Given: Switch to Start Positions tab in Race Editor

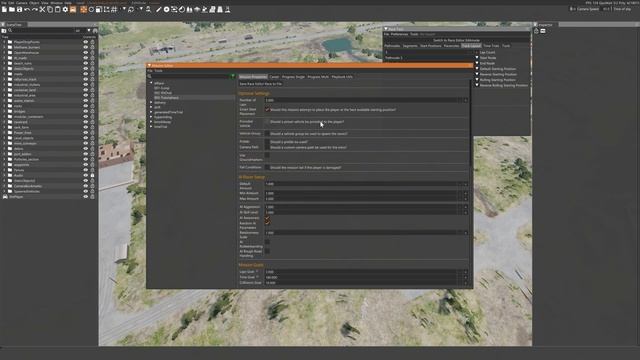Looking at the screenshot, I should (x=431, y=46).
